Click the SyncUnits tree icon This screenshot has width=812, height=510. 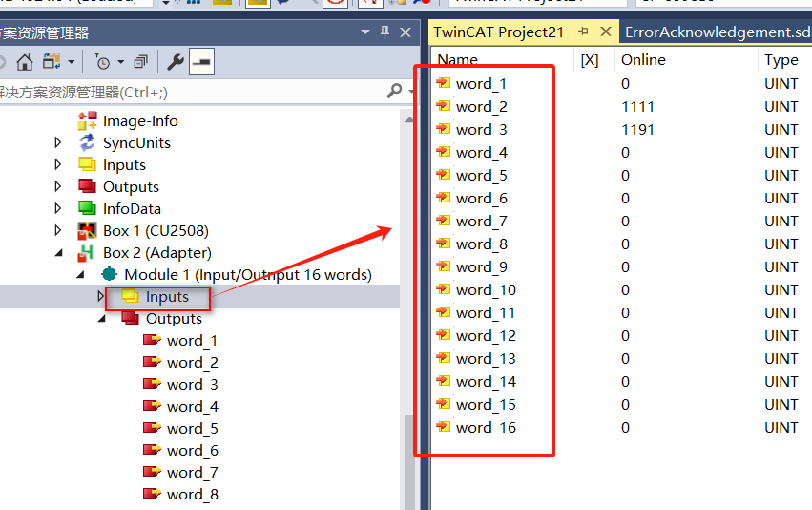[87, 143]
